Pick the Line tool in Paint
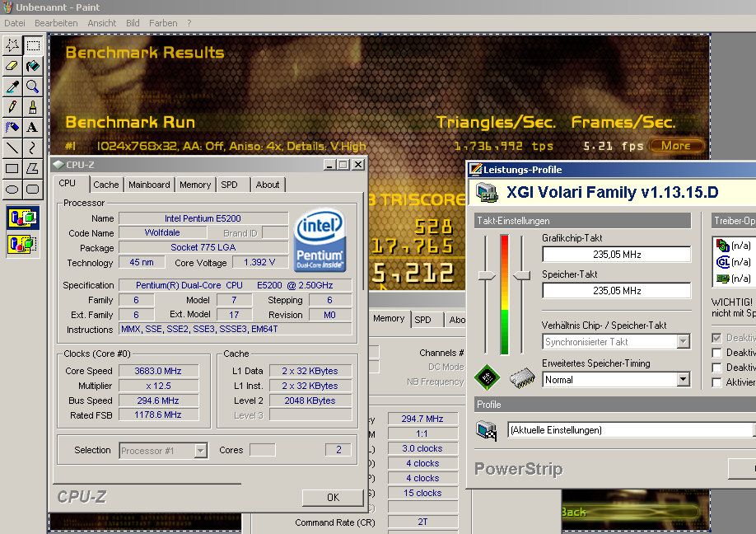756x534 pixels. click(x=12, y=148)
